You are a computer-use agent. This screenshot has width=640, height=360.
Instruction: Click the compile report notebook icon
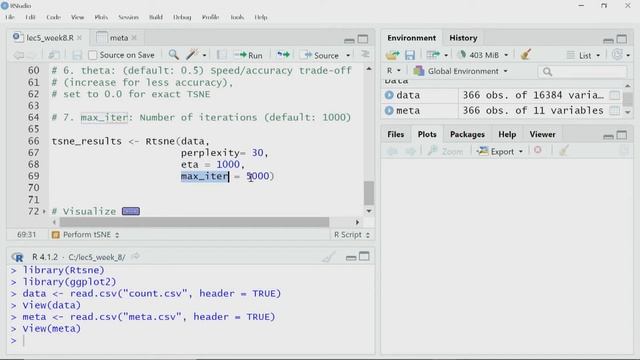coord(221,55)
